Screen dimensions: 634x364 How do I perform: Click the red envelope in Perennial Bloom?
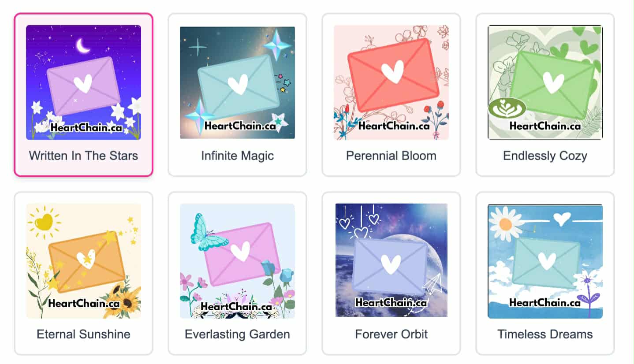coord(393,75)
